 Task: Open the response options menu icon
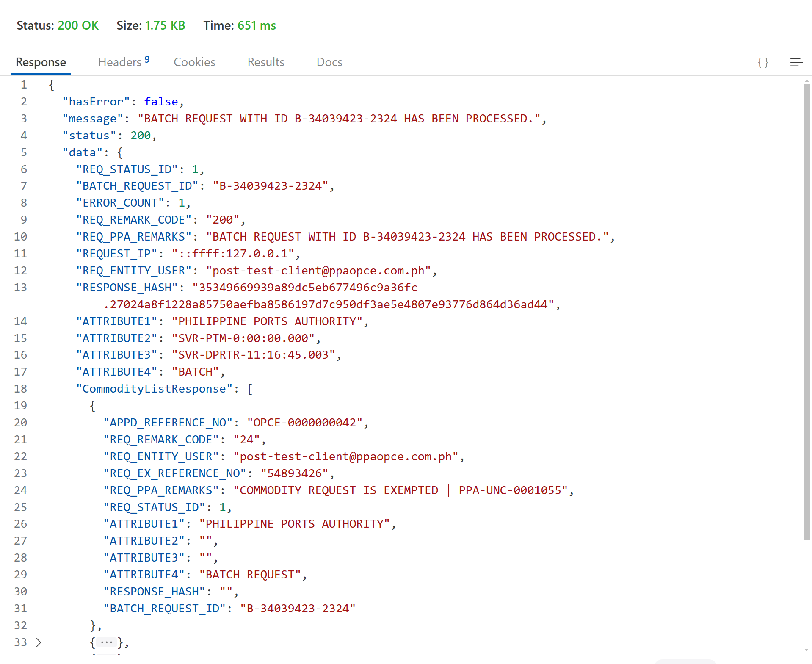click(x=796, y=62)
